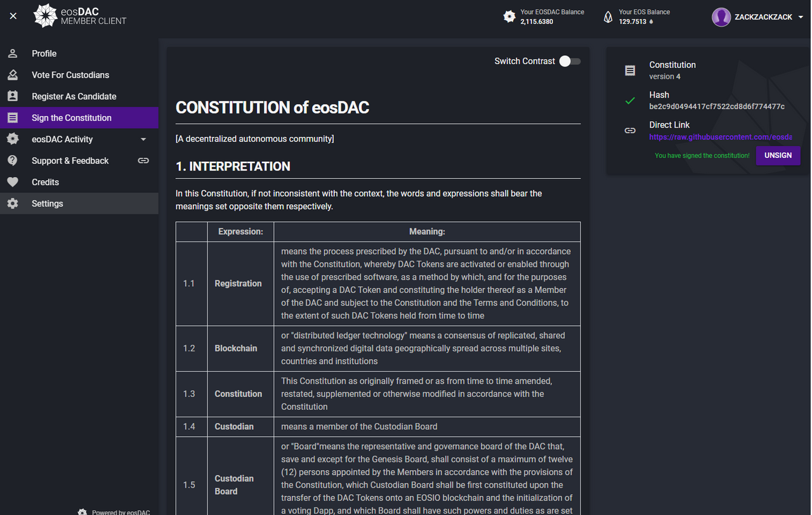Click the UNSIGN button
Viewport: 812px width, 515px height.
tap(778, 155)
